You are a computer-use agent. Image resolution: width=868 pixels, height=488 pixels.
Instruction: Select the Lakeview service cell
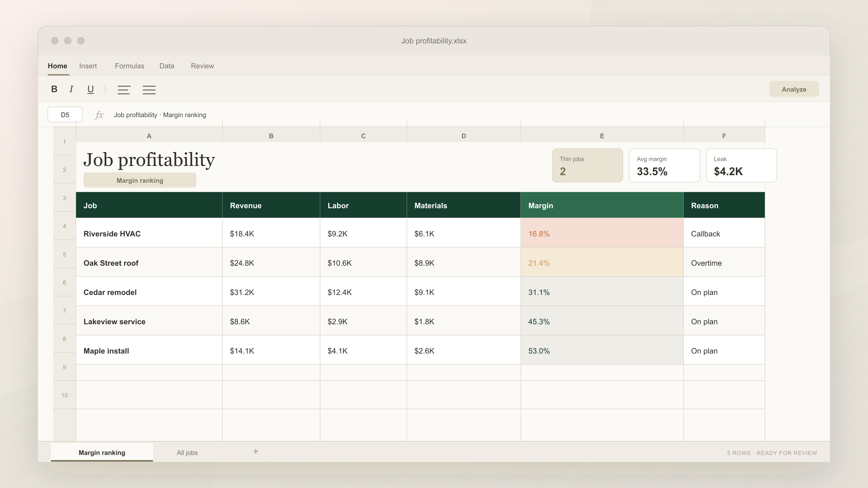click(x=149, y=321)
